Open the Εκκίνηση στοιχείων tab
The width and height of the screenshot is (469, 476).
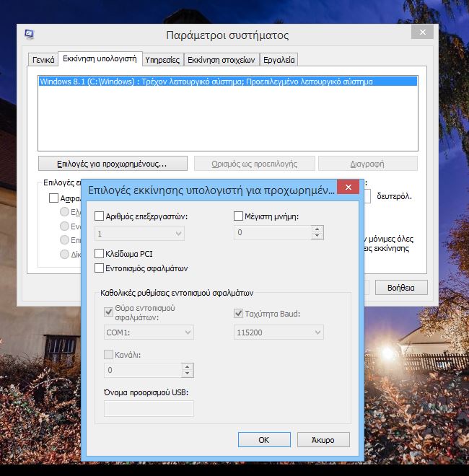(221, 60)
